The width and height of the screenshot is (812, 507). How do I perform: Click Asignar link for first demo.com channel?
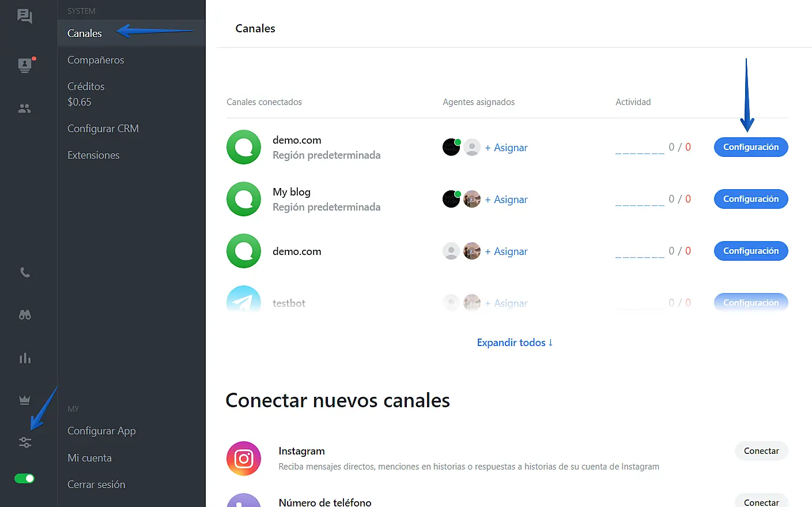coord(506,148)
